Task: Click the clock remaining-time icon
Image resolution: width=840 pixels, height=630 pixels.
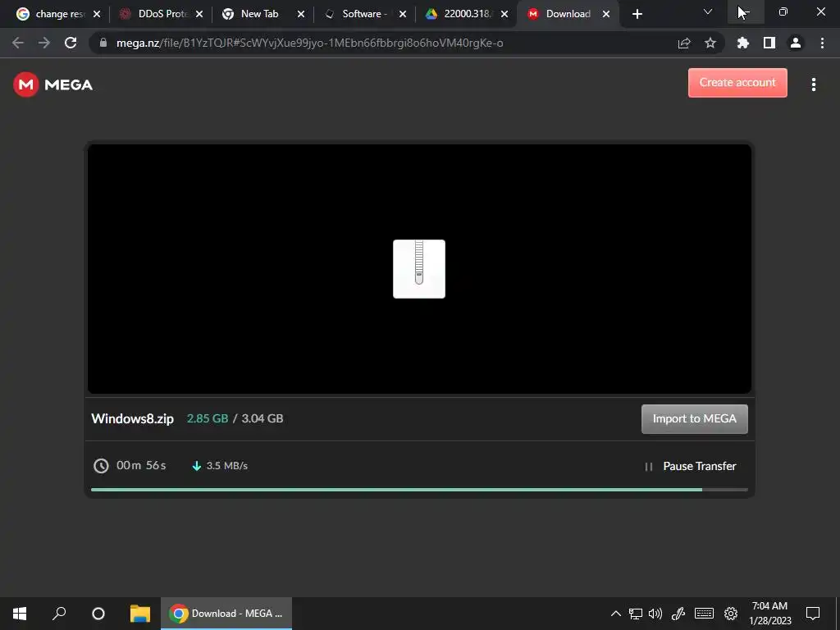Action: [101, 466]
